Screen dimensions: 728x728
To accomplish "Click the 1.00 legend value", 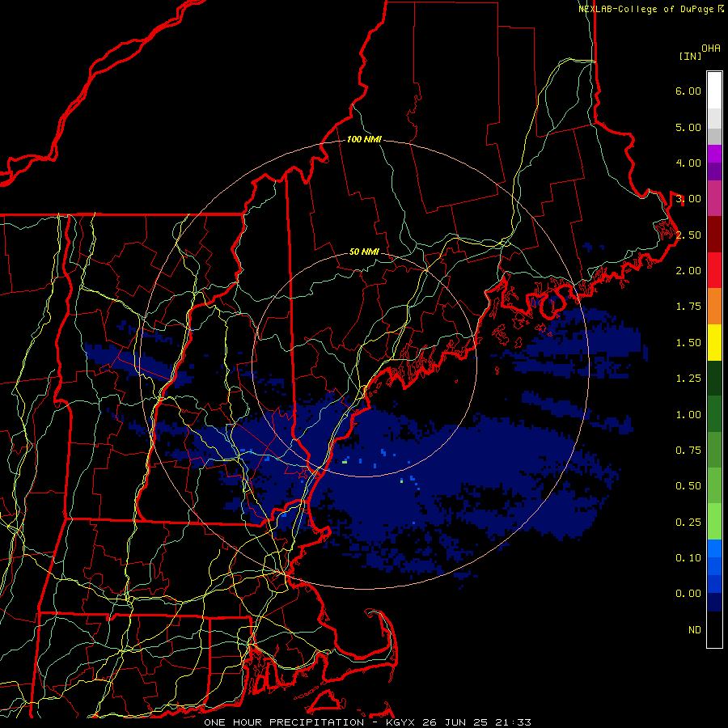I will [x=688, y=415].
